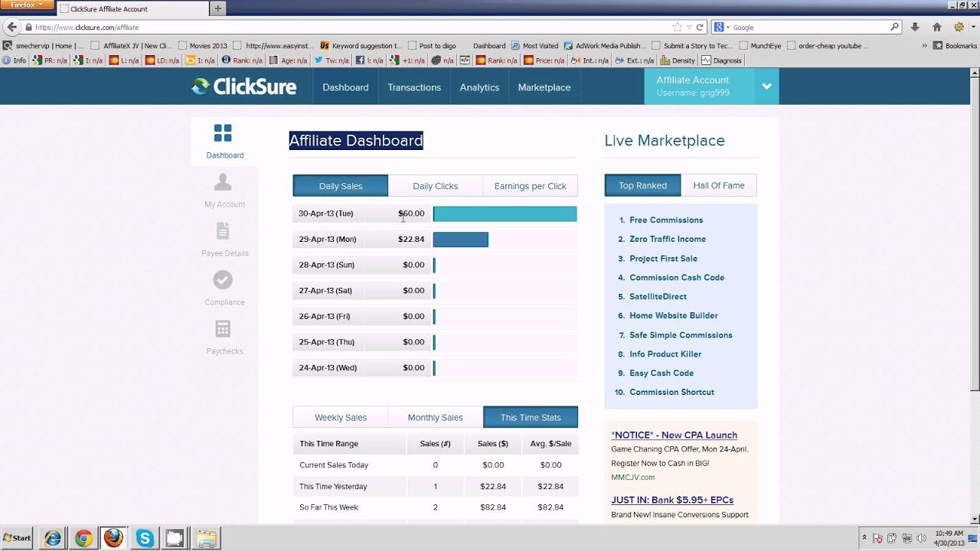Open URL history dropdown arrow
980x551 pixels.
point(689,27)
